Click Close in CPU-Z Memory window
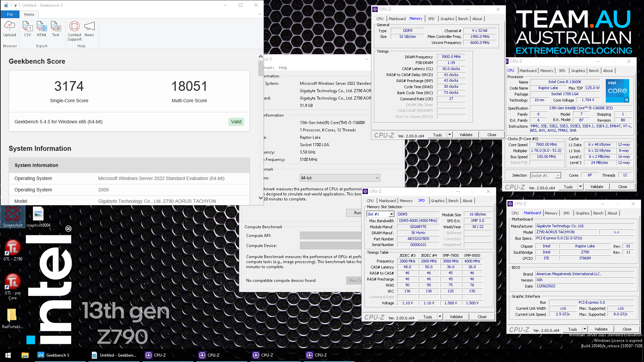 pyautogui.click(x=492, y=135)
